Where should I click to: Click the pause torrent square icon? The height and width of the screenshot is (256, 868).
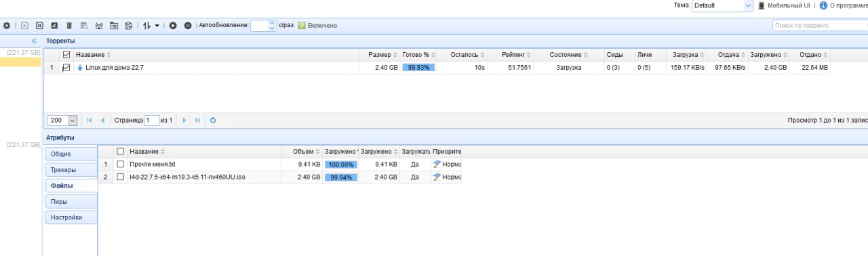point(39,26)
